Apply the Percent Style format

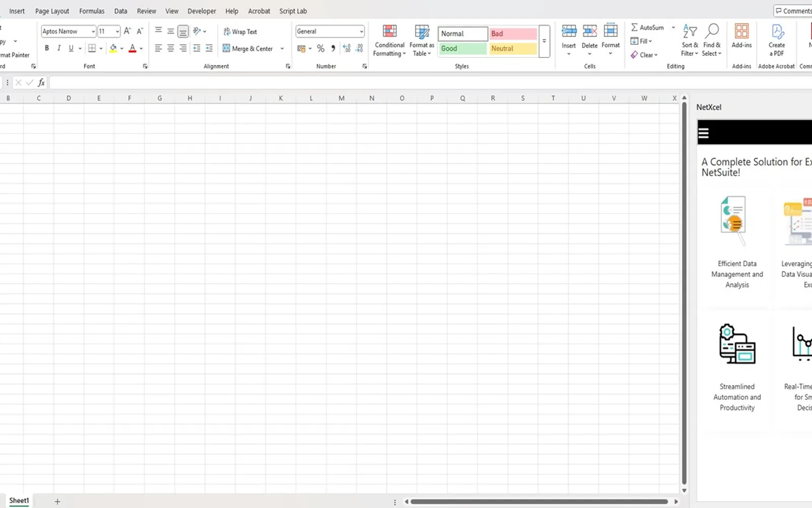click(321, 48)
